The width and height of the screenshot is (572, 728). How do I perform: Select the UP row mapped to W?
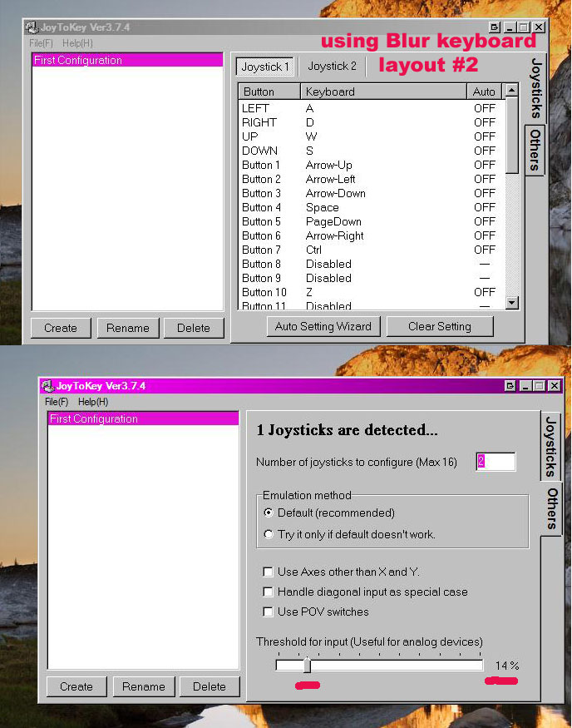coord(371,136)
